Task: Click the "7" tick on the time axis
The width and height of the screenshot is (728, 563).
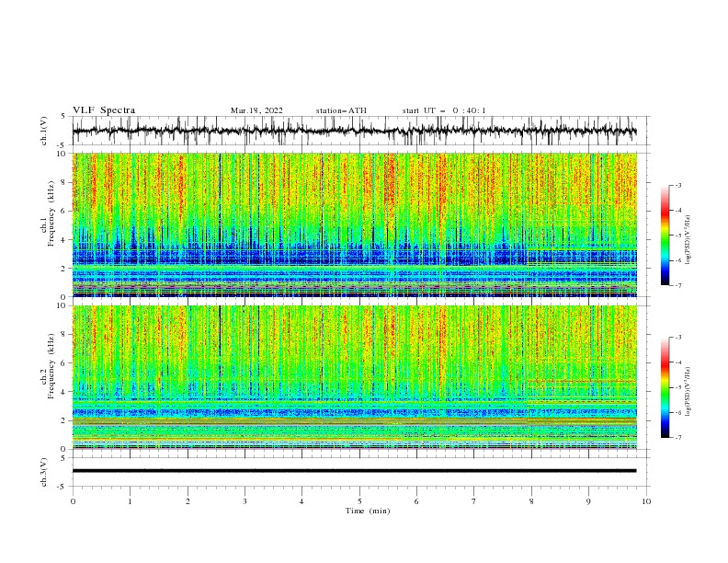Action: point(474,501)
